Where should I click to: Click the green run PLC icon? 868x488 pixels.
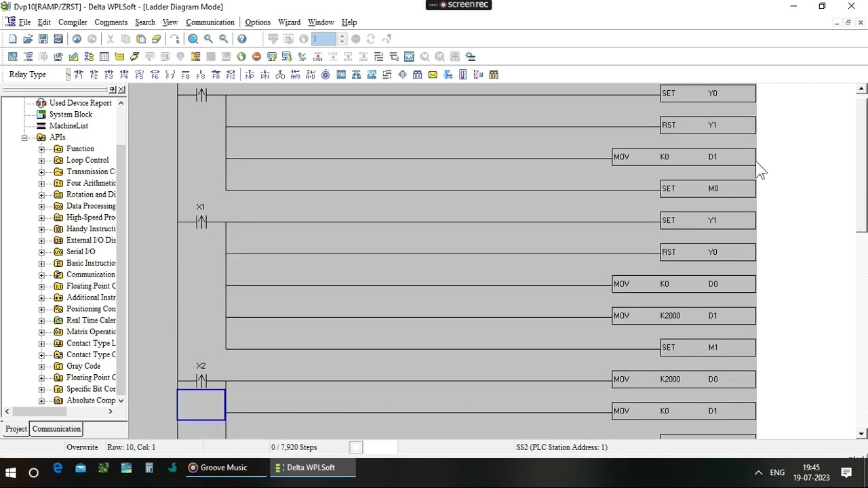pos(241,57)
